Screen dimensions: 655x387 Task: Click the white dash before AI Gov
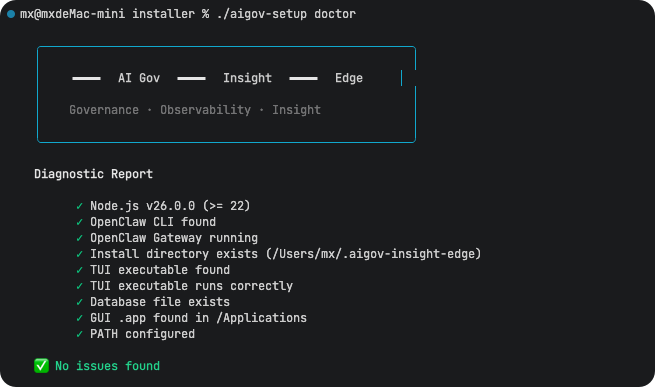point(86,78)
